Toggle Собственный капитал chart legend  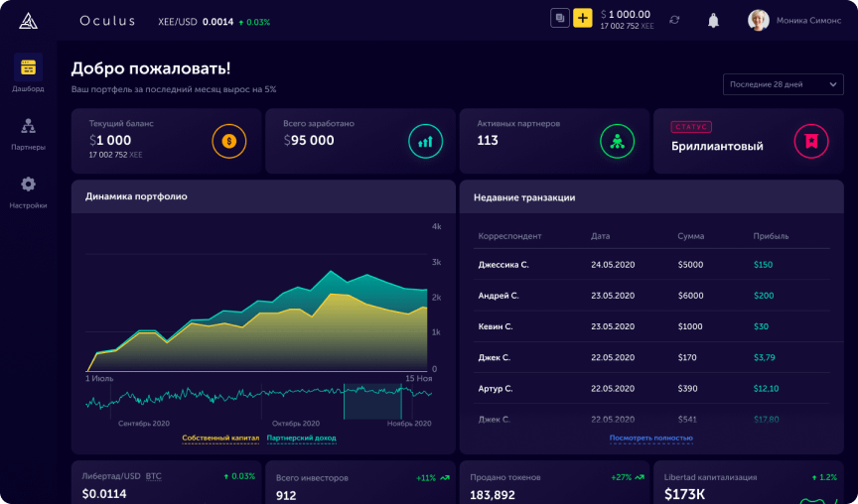pos(220,439)
